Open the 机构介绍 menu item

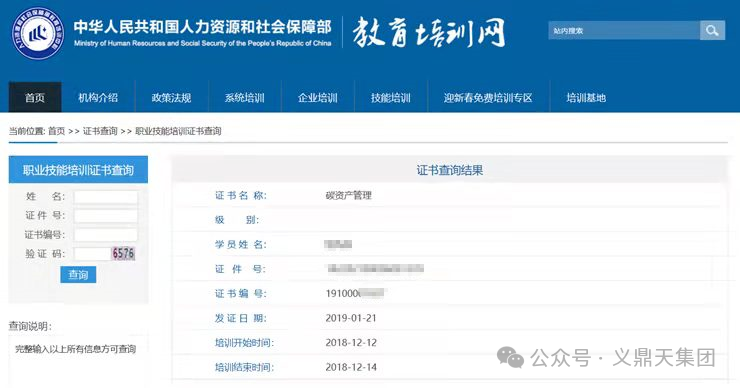(98, 98)
